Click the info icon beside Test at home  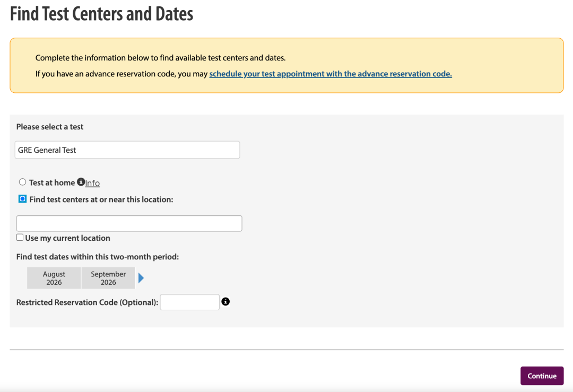[81, 182]
